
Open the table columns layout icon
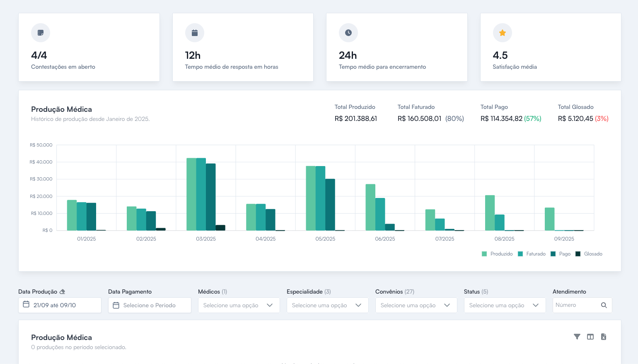click(x=590, y=337)
